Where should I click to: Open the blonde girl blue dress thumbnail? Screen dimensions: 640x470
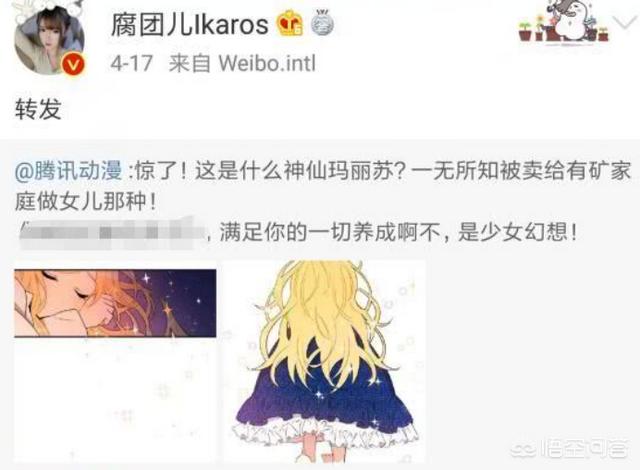pos(324,361)
